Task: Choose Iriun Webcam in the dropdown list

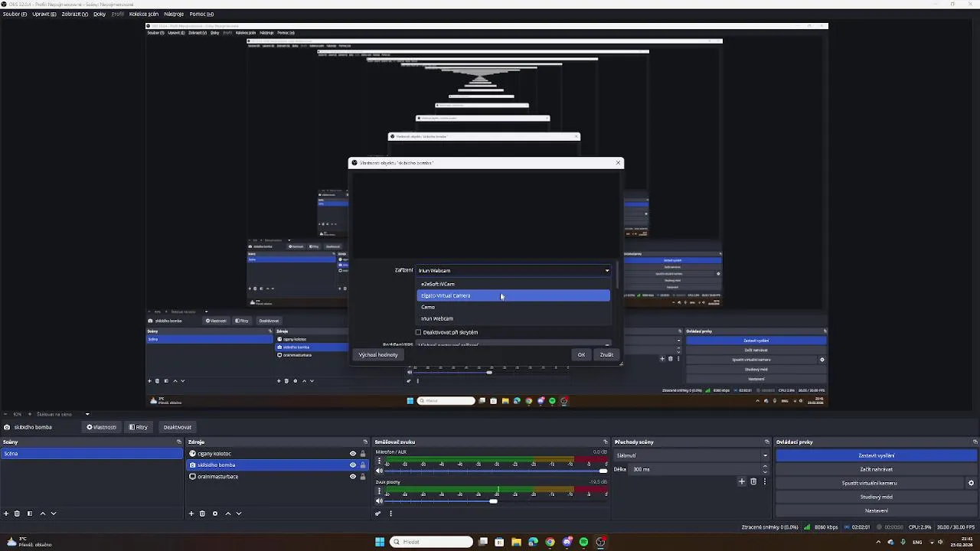Action: point(513,318)
